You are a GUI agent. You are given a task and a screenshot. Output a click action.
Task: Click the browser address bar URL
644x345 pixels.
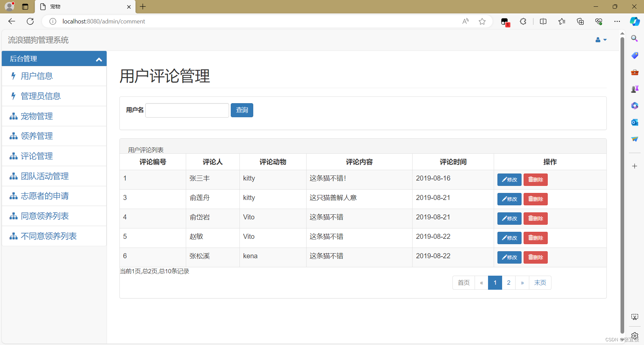pos(104,21)
